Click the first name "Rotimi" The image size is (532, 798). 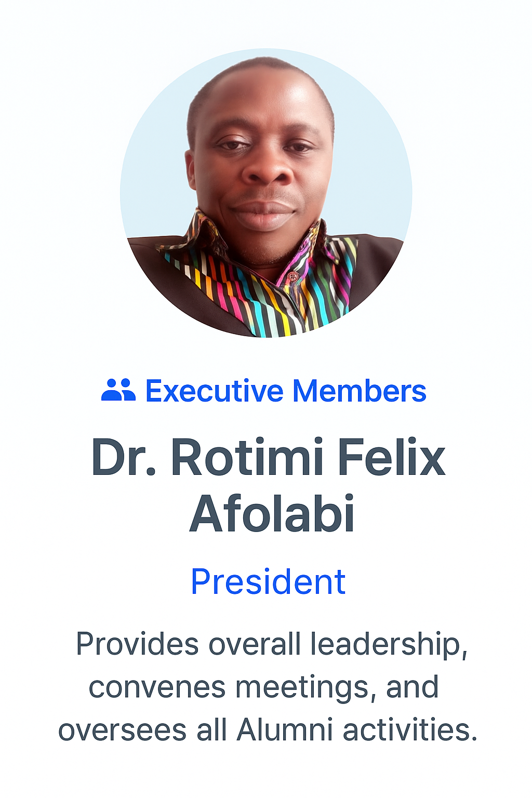tap(247, 458)
